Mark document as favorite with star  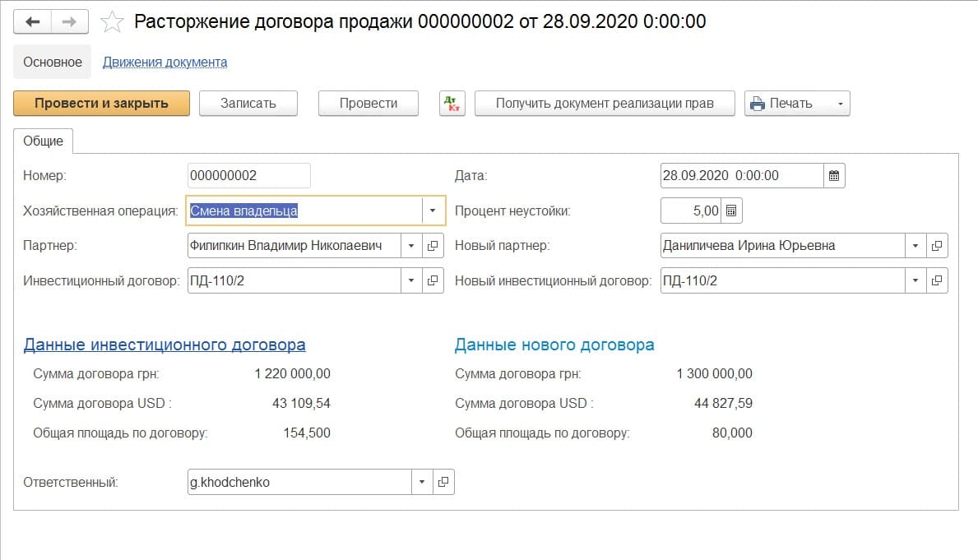click(x=111, y=22)
